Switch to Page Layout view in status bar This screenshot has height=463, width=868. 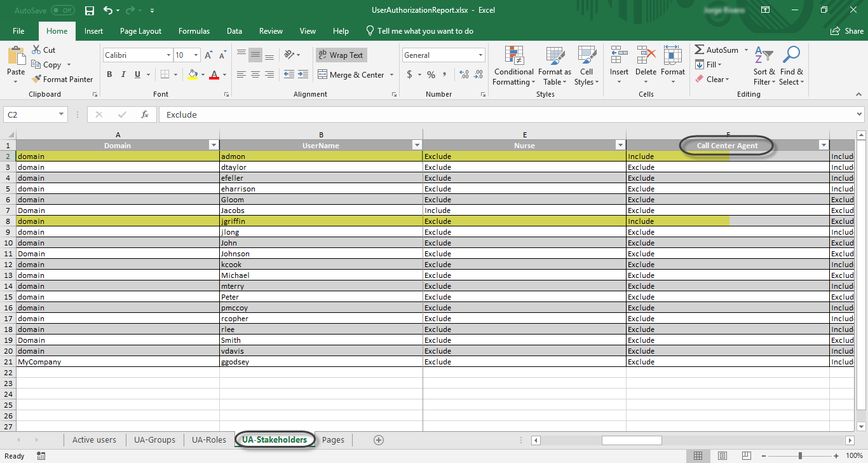(722, 455)
